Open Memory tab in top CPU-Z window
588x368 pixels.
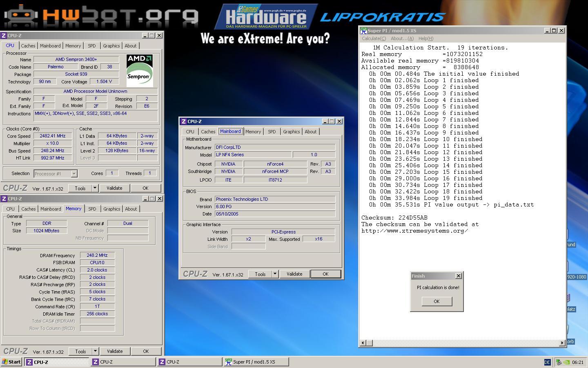pos(73,46)
